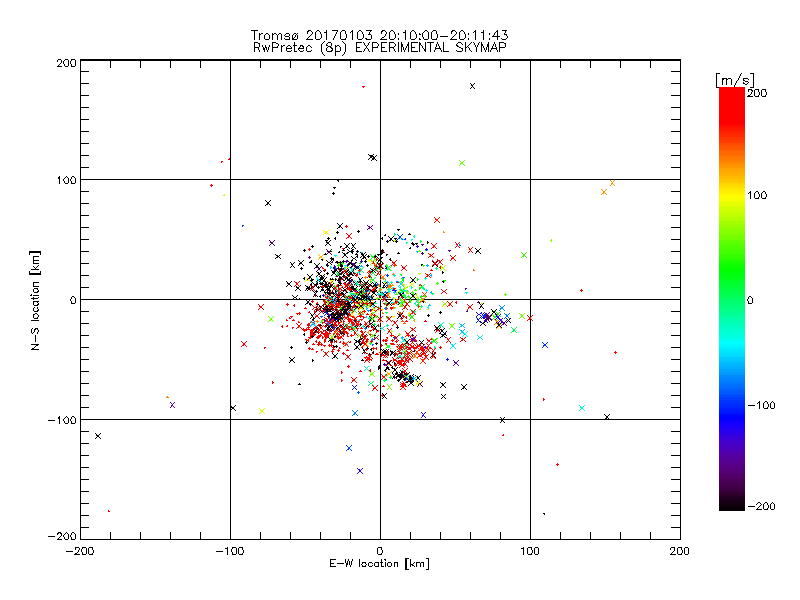
Task: Select the '[m/s]' colorbar unit label
Action: pos(735,80)
